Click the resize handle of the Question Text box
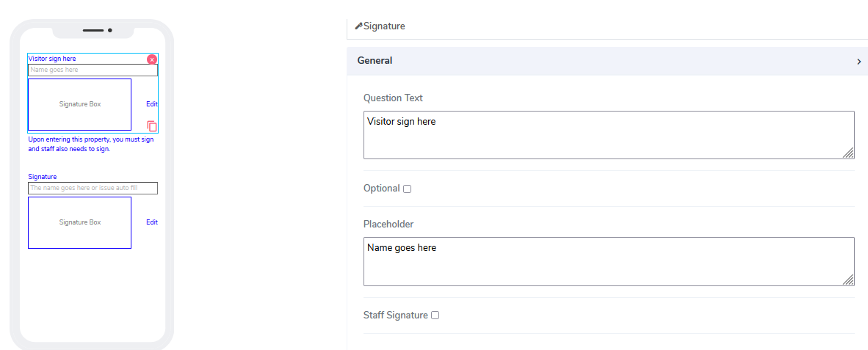Image resolution: width=868 pixels, height=350 pixels. 848,153
